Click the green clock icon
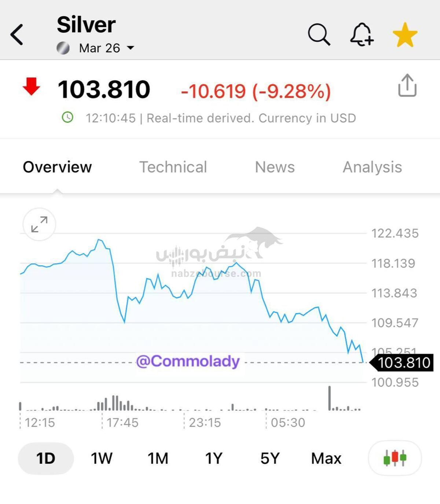Image resolution: width=440 pixels, height=504 pixels. pyautogui.click(x=67, y=118)
